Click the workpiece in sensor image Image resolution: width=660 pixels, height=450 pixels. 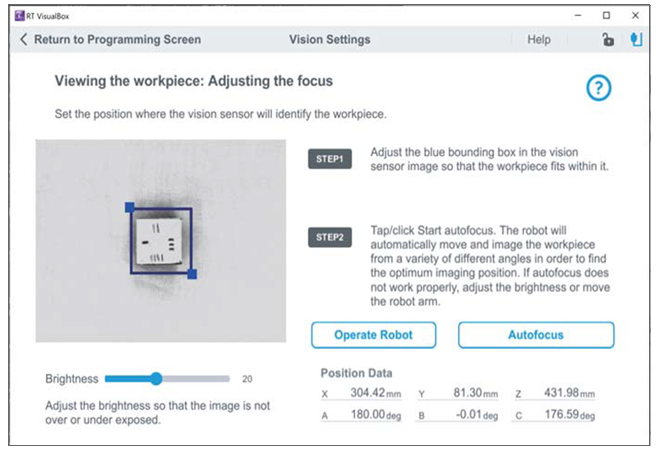pyautogui.click(x=162, y=241)
